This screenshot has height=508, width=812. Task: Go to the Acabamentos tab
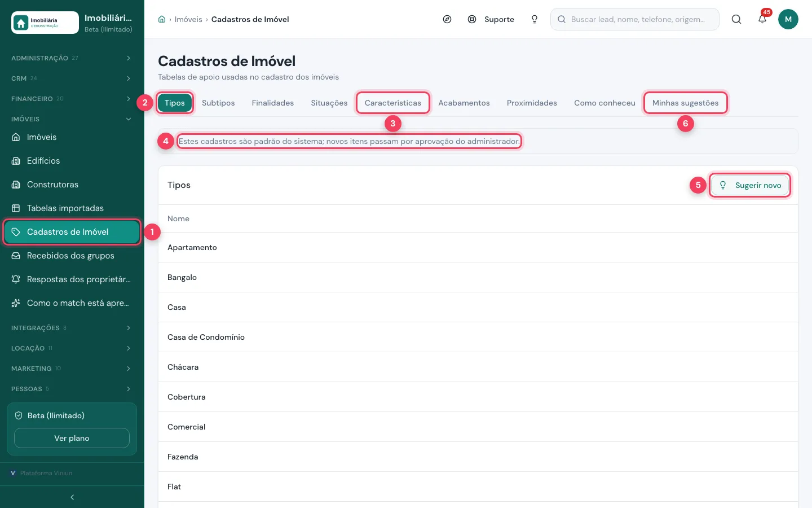464,103
